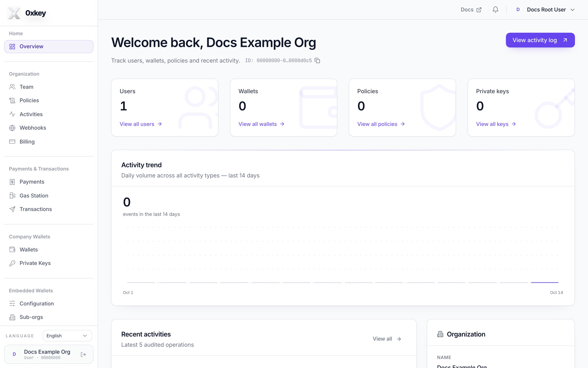Open Billing section

(49, 142)
